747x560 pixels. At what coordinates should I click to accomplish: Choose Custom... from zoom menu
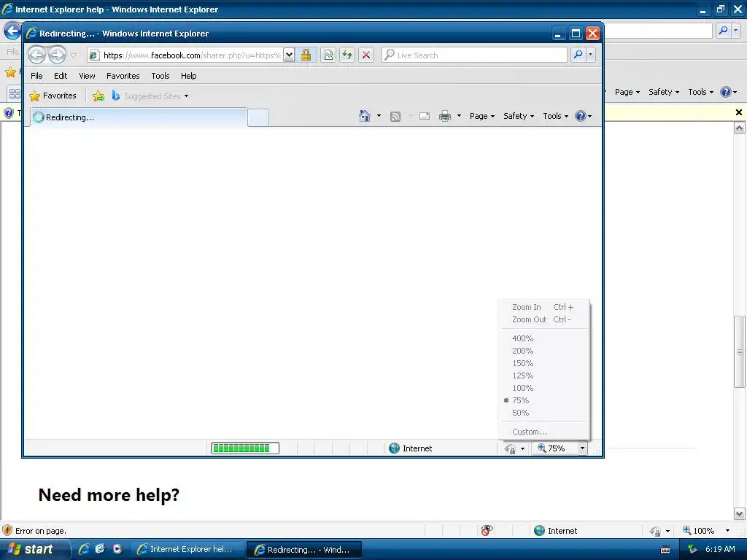coord(544,432)
